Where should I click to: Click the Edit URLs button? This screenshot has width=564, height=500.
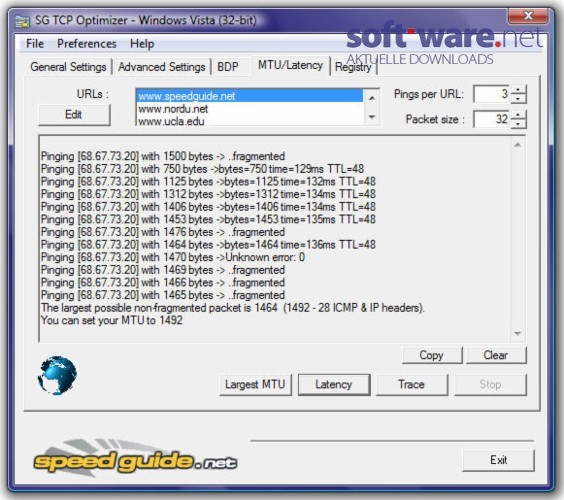pos(74,115)
